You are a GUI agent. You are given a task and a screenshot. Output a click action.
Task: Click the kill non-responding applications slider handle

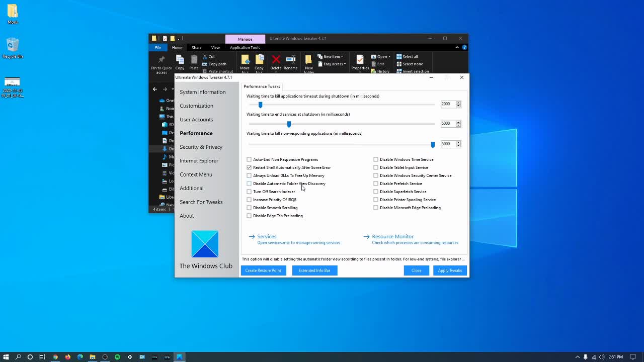433,144
